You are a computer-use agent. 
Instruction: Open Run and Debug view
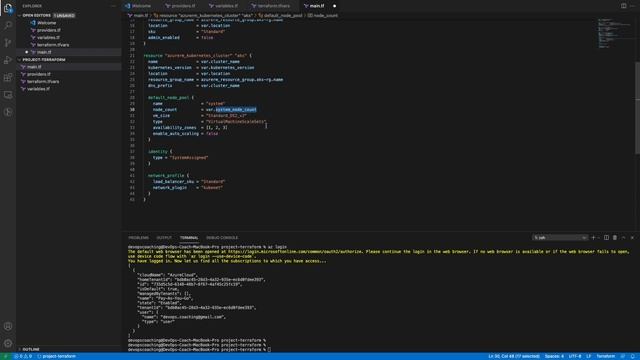tap(8, 60)
